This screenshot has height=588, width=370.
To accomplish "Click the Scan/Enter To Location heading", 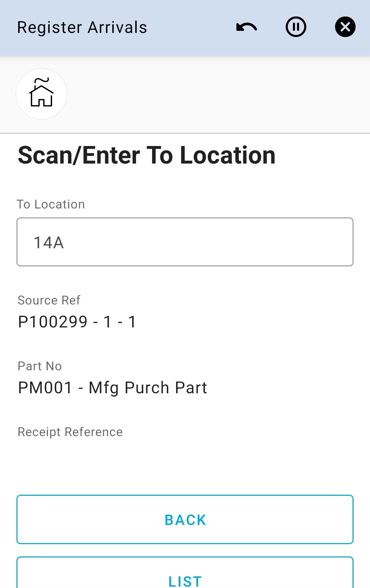I will coord(147,155).
